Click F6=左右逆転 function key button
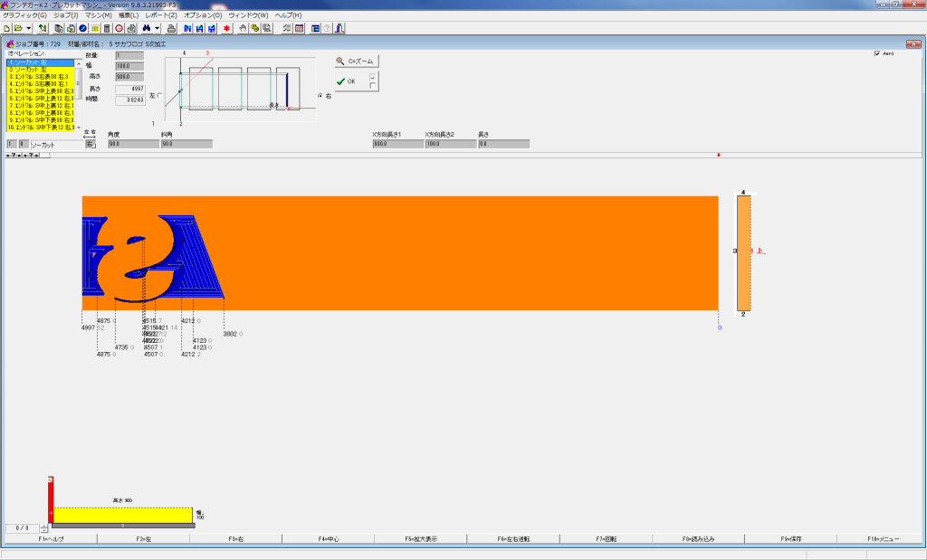The image size is (927, 560). (513, 539)
